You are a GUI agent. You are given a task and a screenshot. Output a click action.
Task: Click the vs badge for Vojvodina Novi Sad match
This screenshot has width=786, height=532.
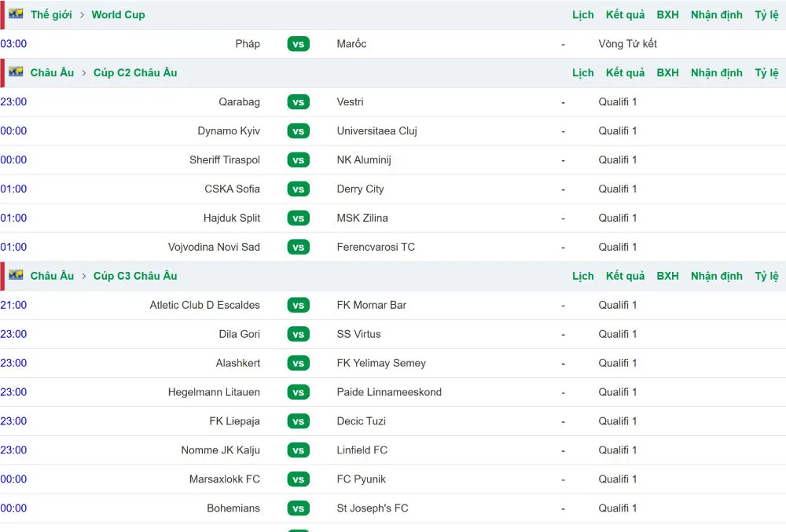(x=298, y=248)
